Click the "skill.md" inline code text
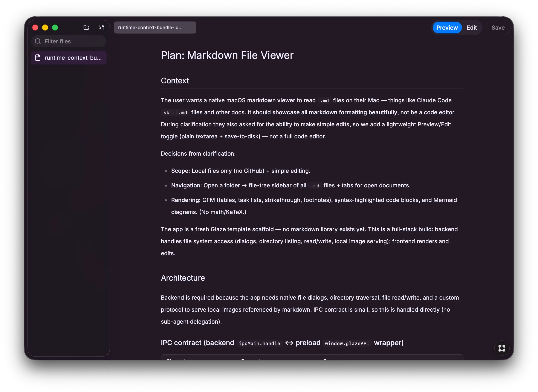This screenshot has width=538, height=392. click(175, 112)
